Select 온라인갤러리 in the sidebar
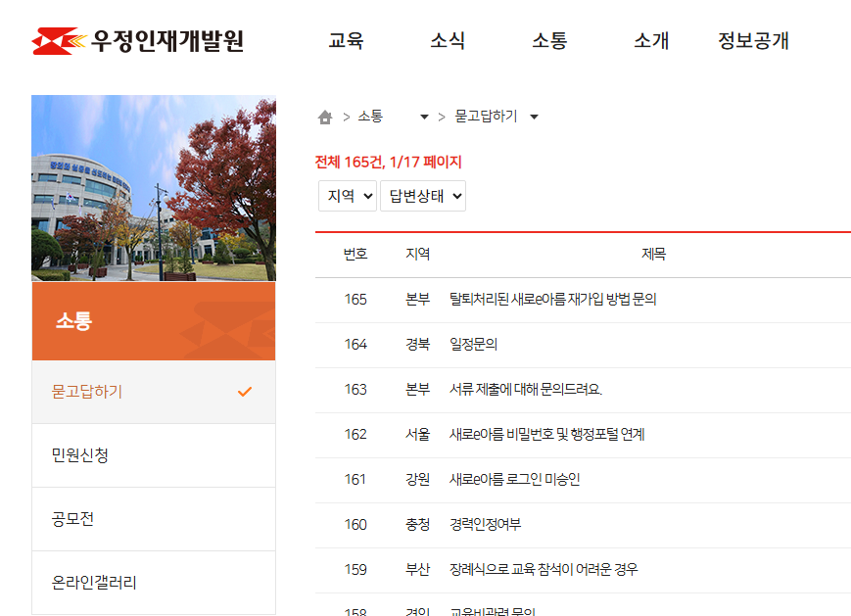Viewport: 851px width, 616px height. [154, 583]
